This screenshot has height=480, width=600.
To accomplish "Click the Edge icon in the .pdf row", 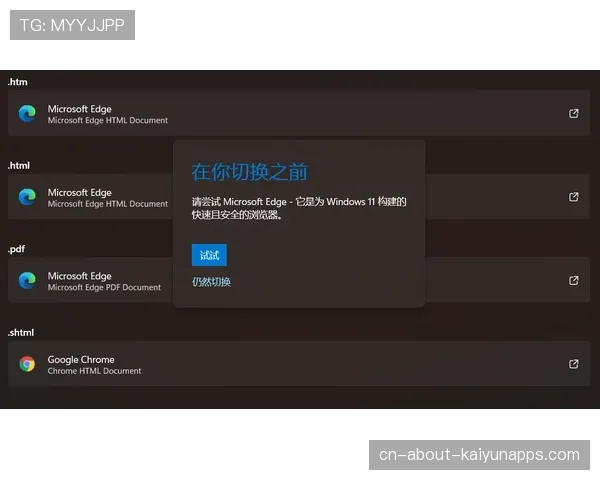I will pyautogui.click(x=27, y=280).
